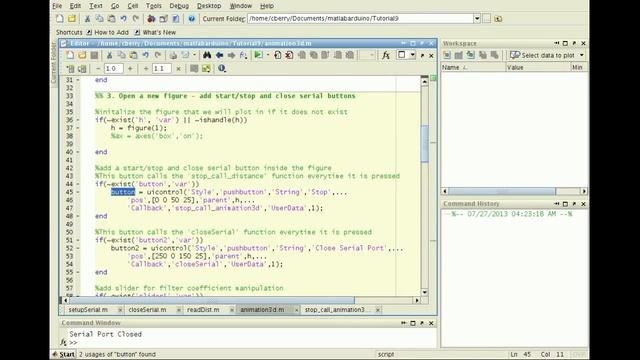Collapse code fold at line 44
The width and height of the screenshot is (640, 360).
[78, 184]
